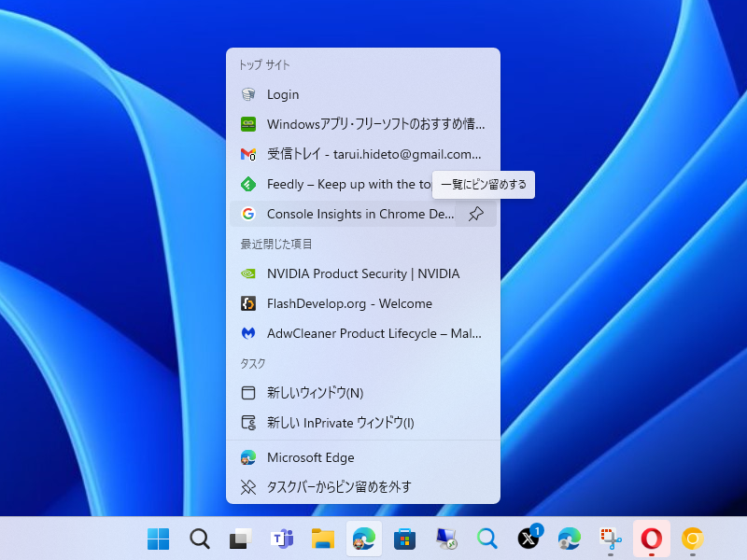Screen dimensions: 747x560
Task: Click the InPrivate window icon
Action: [248, 423]
